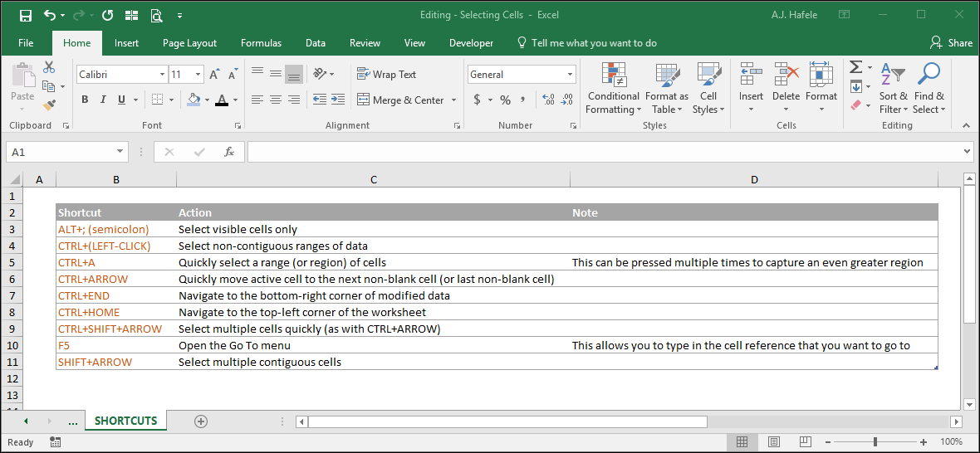The height and width of the screenshot is (453, 980).
Task: Change the fill color paint bucket
Action: tap(194, 100)
